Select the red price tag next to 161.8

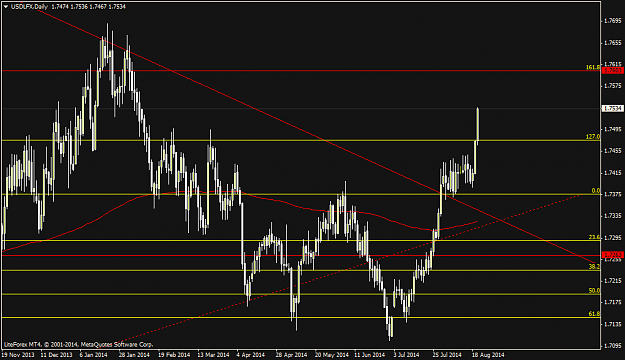pos(613,71)
